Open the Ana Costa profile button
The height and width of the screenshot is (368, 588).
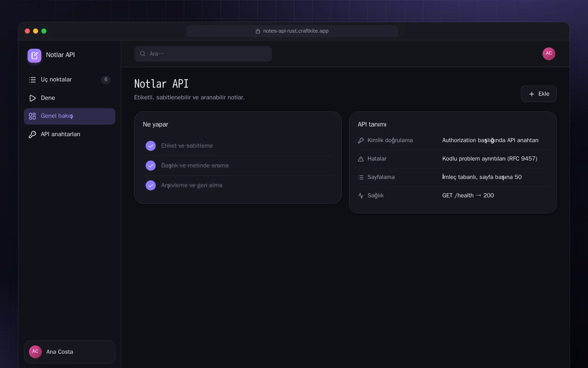[69, 352]
